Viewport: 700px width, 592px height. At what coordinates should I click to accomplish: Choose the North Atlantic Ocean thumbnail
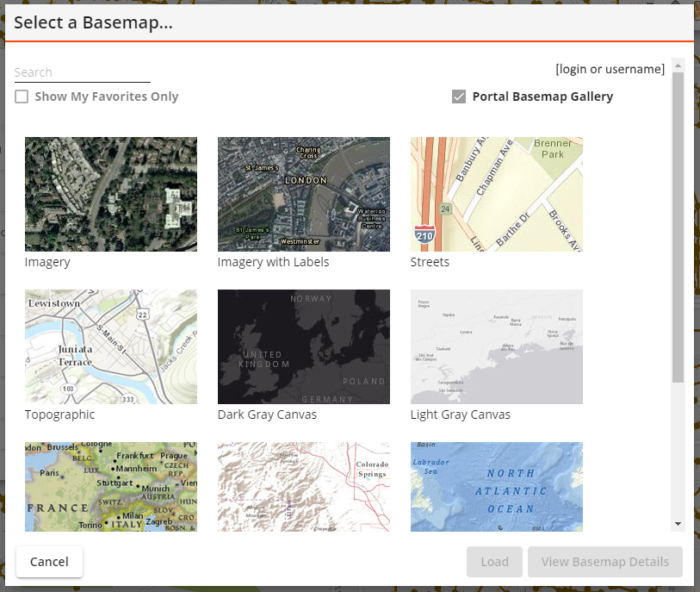pyautogui.click(x=497, y=487)
